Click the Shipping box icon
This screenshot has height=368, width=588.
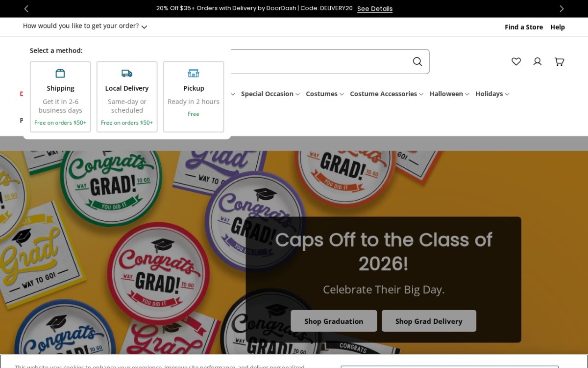click(60, 73)
